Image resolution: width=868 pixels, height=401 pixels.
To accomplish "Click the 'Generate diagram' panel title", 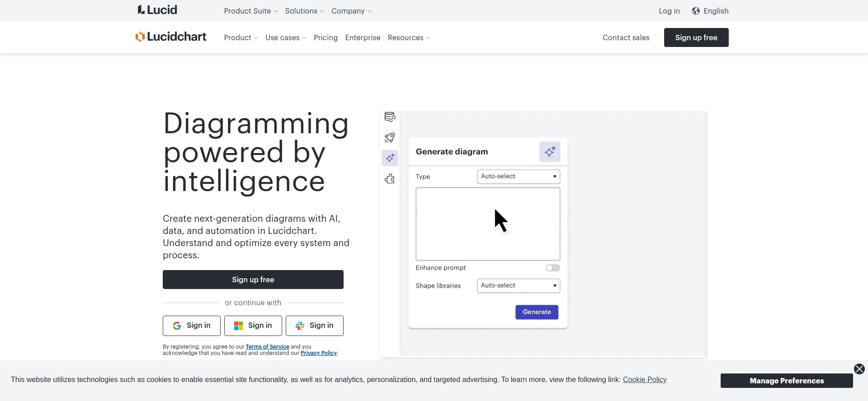I will pos(452,152).
